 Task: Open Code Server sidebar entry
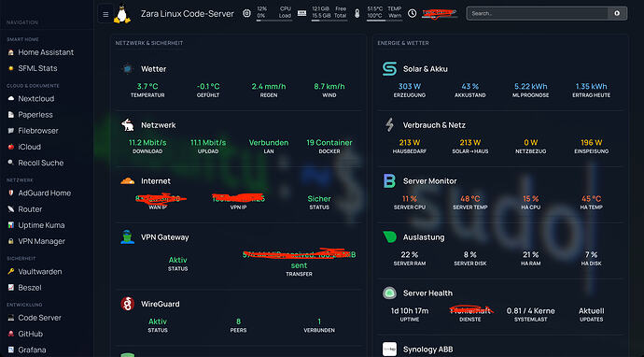pyautogui.click(x=35, y=318)
